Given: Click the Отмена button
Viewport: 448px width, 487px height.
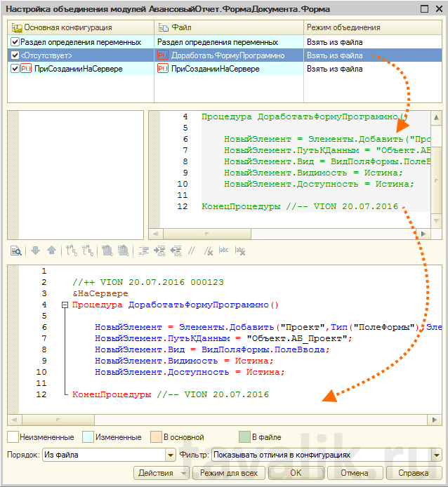Looking at the screenshot, I should [x=355, y=473].
